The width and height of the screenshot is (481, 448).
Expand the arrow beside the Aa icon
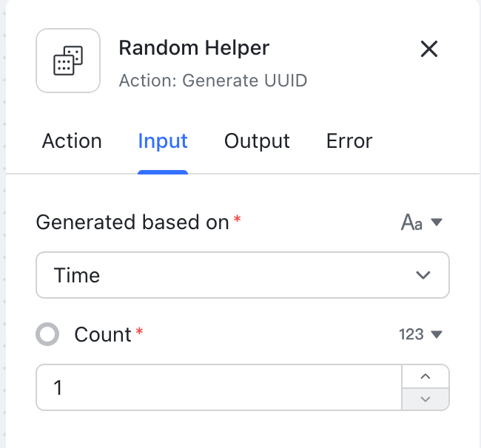click(x=437, y=222)
